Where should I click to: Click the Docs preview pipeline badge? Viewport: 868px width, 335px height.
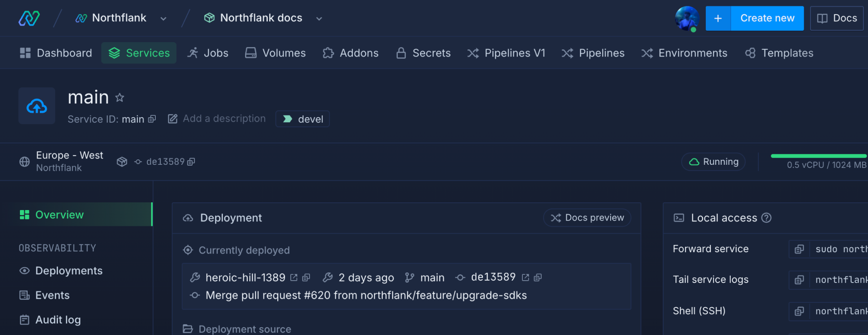(587, 218)
